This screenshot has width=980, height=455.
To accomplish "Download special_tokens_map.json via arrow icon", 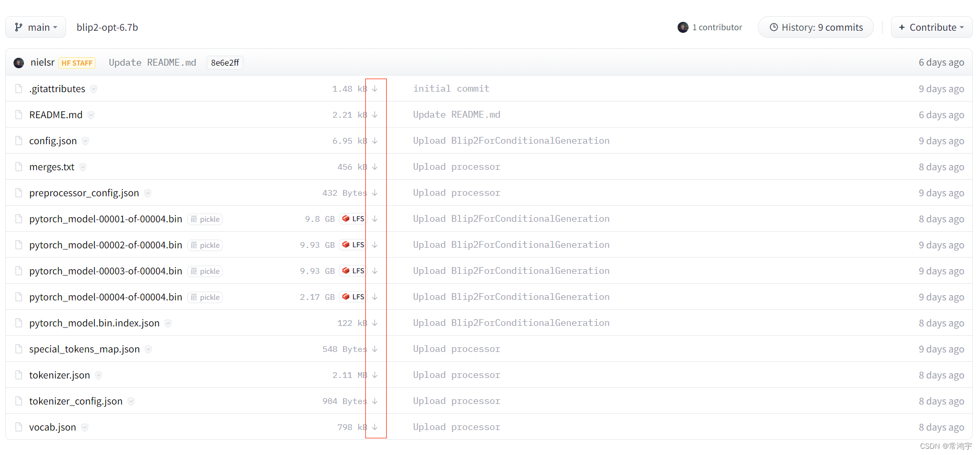I will 375,349.
